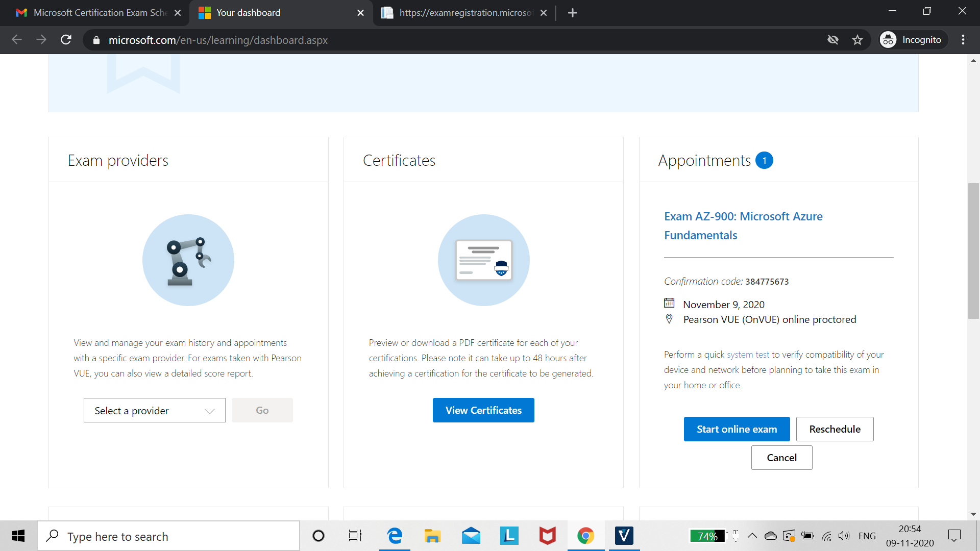Open the system test link
The height and width of the screenshot is (551, 980).
click(747, 354)
